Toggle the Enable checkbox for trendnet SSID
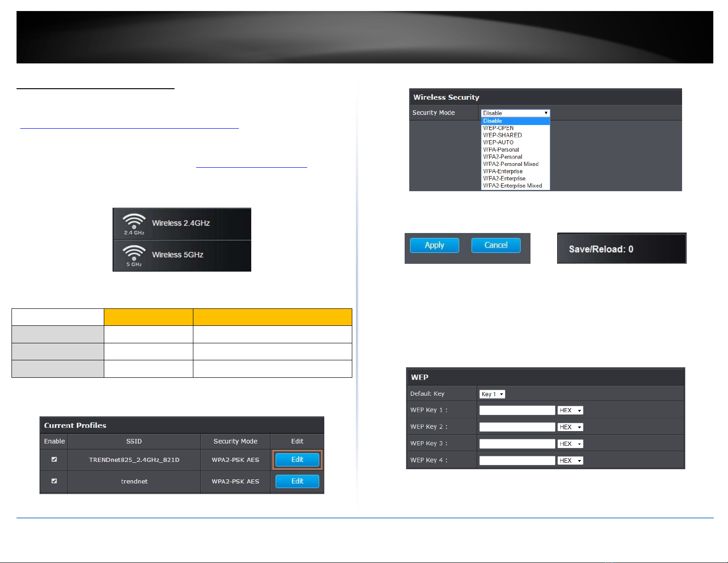Screen dimensions: 728x563 (x=54, y=481)
